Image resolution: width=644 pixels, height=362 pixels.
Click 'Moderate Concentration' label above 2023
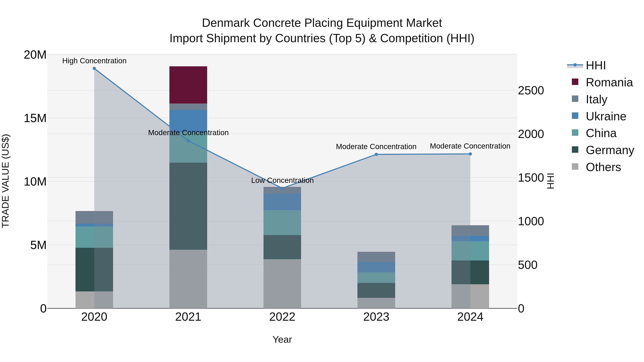(x=376, y=147)
